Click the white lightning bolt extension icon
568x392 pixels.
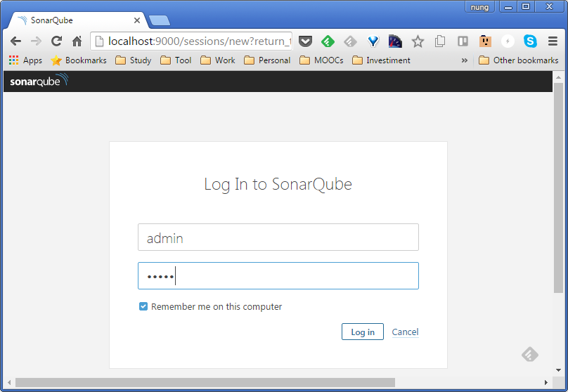508,41
